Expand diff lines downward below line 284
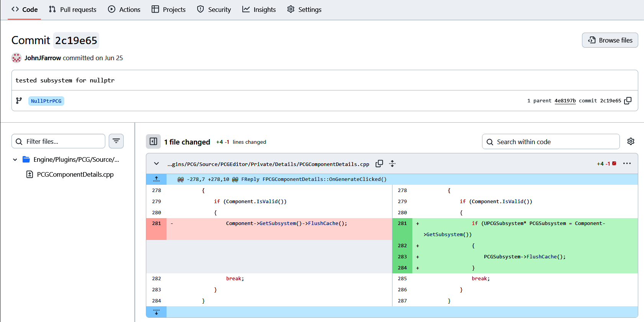Viewport: 644px width, 322px height. (x=156, y=312)
